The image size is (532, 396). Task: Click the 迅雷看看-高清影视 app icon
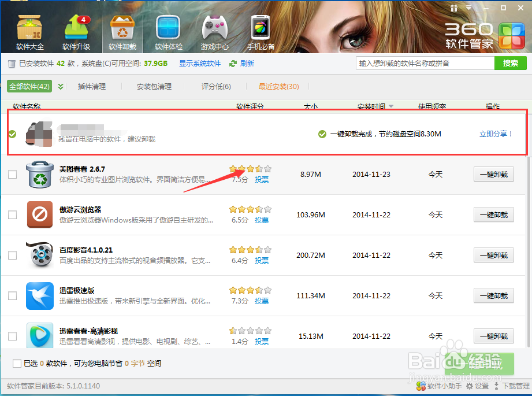tap(40, 335)
